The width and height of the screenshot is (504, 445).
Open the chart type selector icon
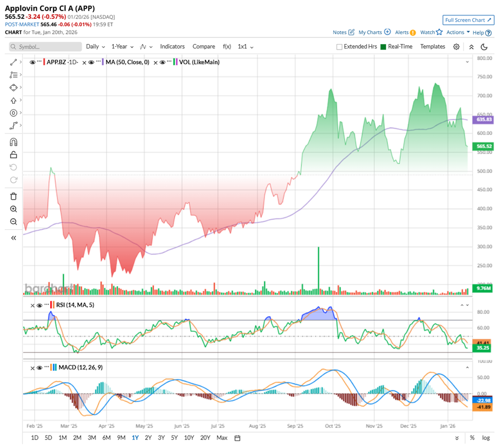[x=146, y=47]
